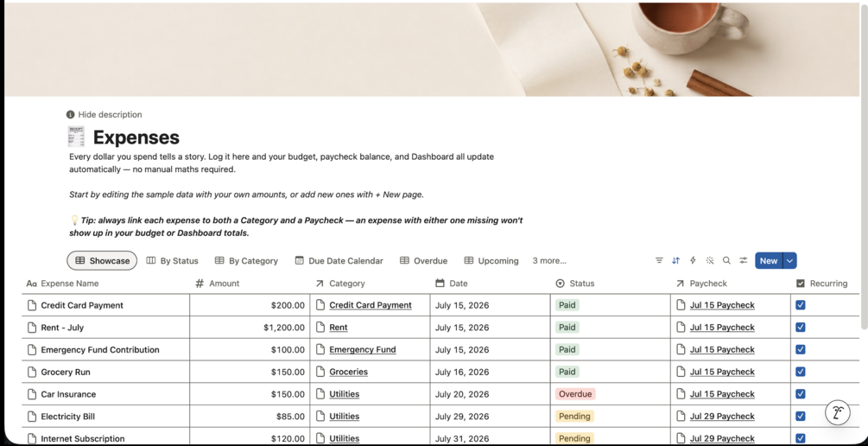Open the lightning bolt automations icon
The image size is (868, 446).
click(693, 260)
